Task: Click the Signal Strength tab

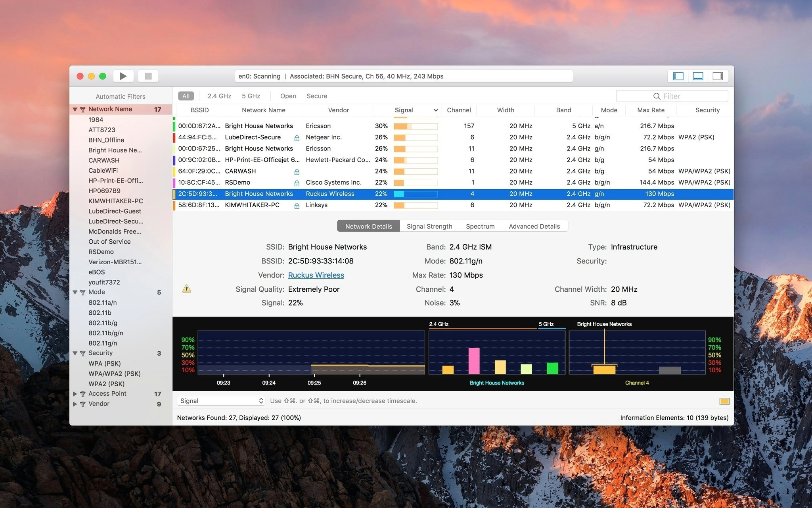Action: tap(430, 226)
